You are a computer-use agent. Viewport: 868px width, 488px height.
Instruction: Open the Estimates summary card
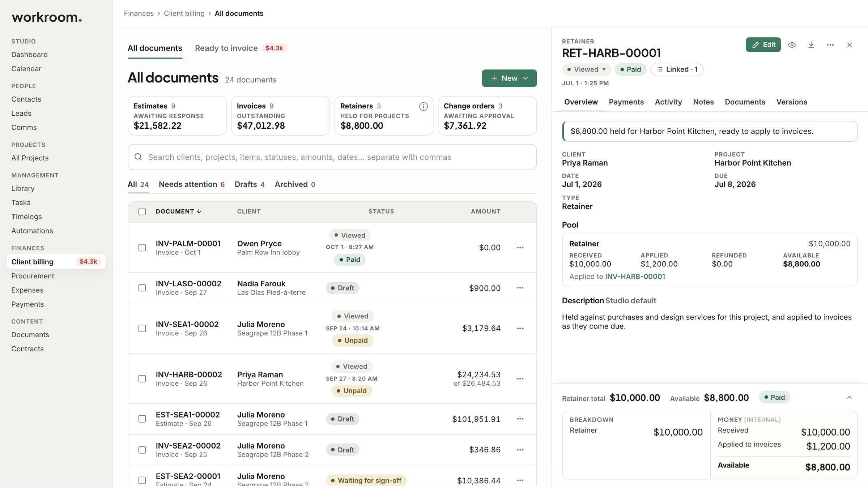[x=177, y=116]
